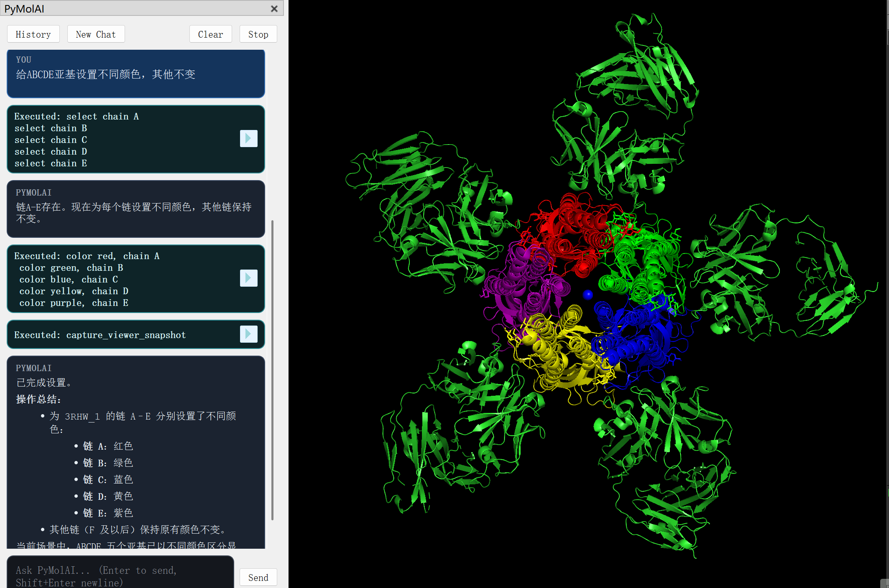Click the summary line '链 D: 黄色'
The height and width of the screenshot is (588, 889).
click(x=108, y=496)
